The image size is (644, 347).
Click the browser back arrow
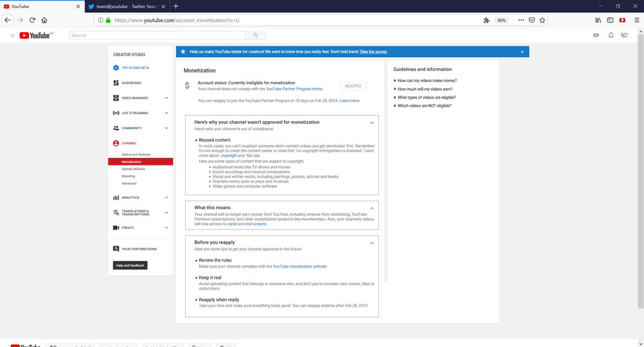8,20
